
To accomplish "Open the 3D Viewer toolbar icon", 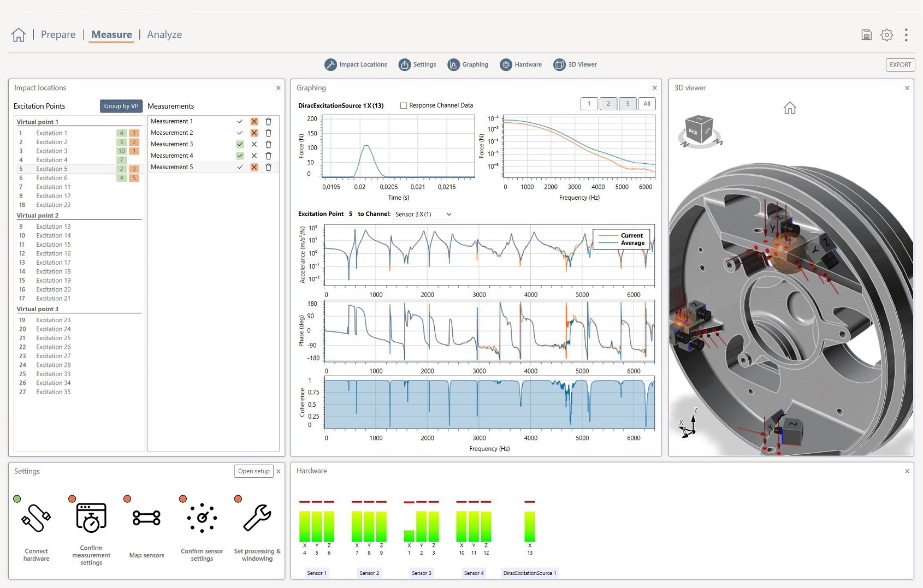I will (559, 64).
